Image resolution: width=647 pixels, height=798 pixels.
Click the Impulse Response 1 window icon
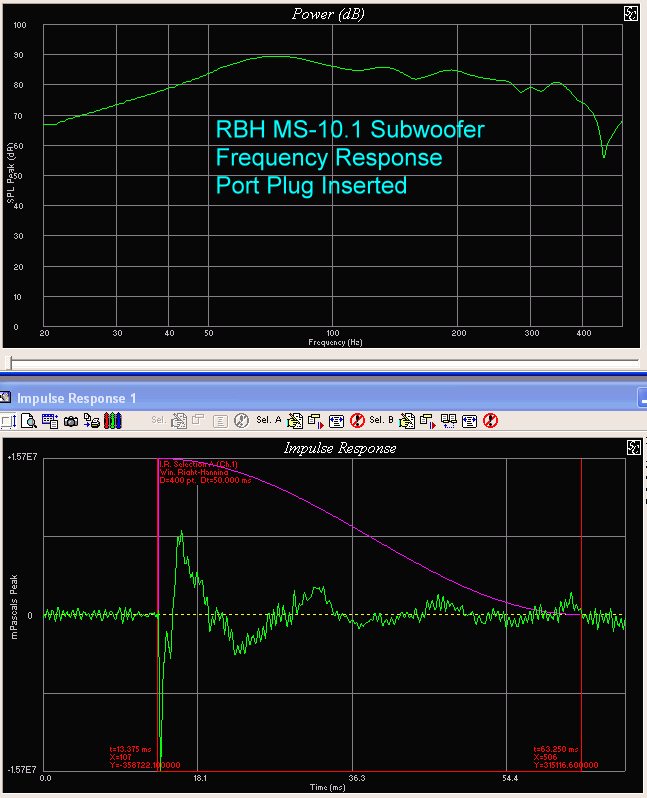click(x=5, y=397)
